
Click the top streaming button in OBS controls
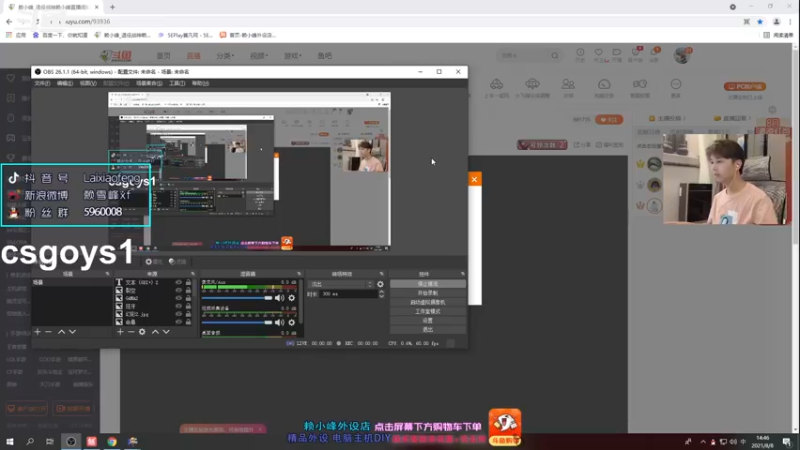(428, 284)
